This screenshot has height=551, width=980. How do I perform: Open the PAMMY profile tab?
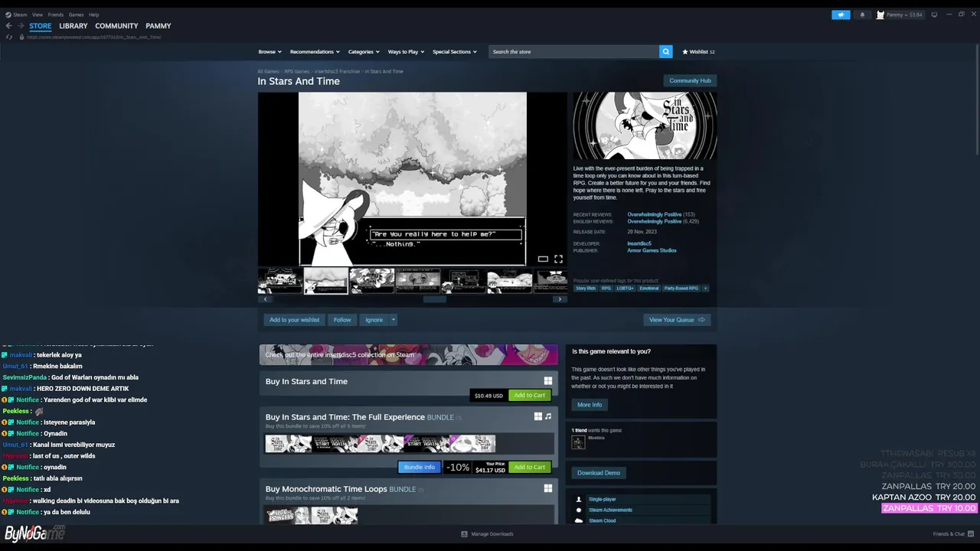[x=158, y=26]
